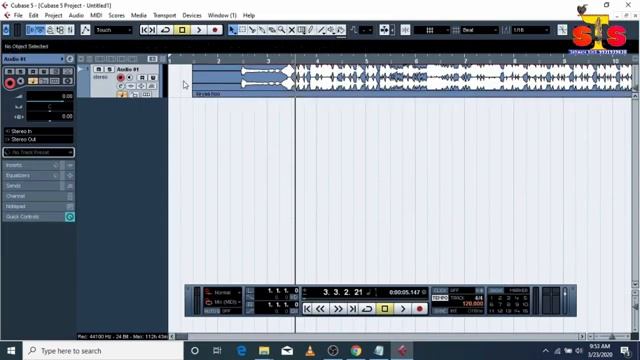Screen dimensions: 640x360
Task: Toggle the transport TEMPO track button
Action: (440, 298)
